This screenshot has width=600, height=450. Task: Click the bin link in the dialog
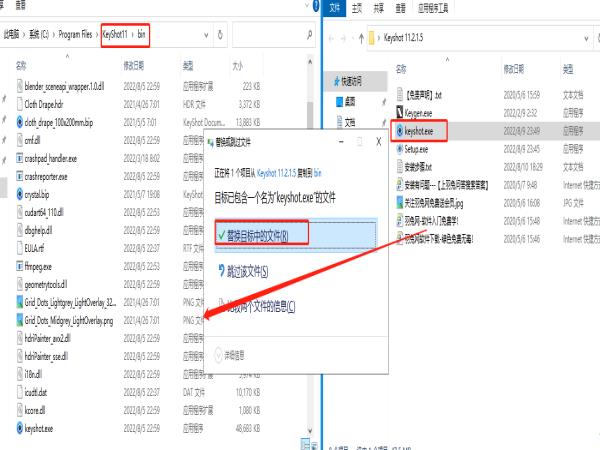(318, 173)
